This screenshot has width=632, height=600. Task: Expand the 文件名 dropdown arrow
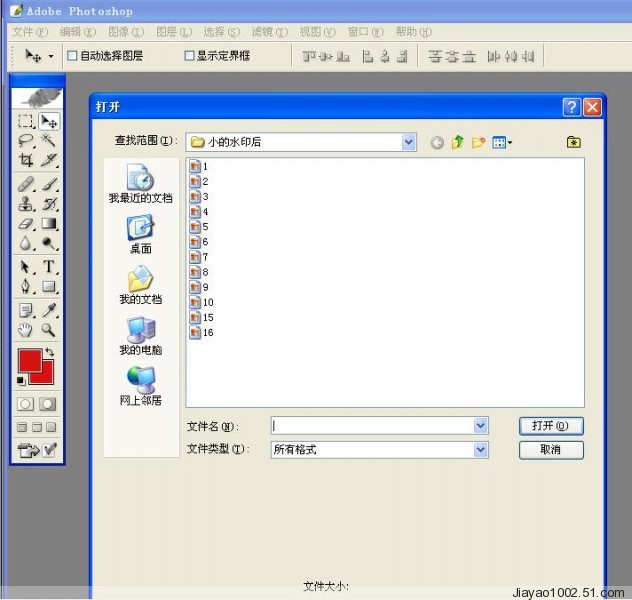480,426
